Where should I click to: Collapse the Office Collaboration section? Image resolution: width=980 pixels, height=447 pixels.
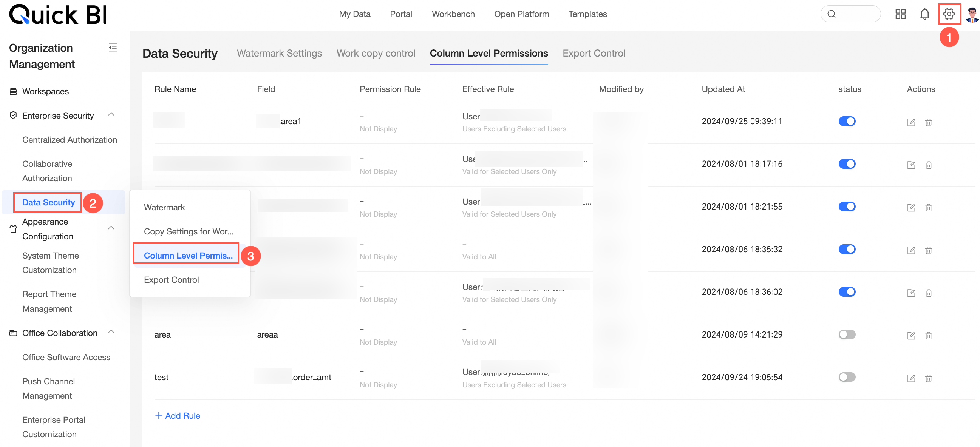(x=111, y=332)
